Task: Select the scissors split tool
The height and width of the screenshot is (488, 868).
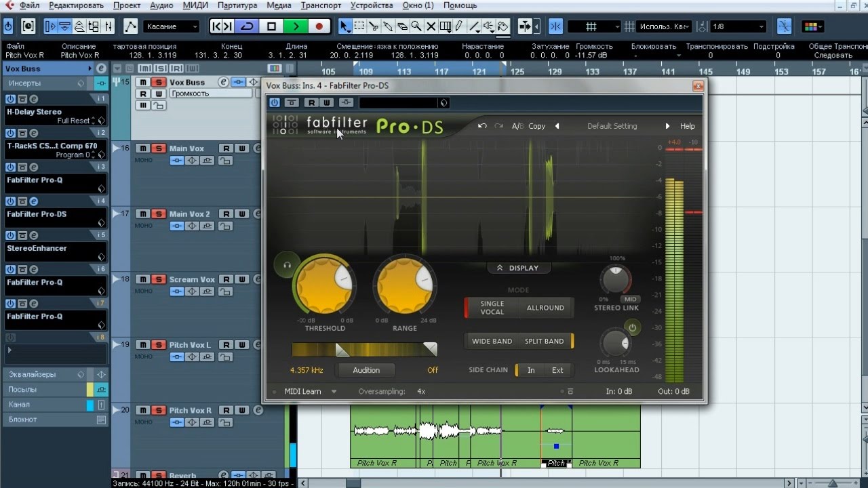Action: [374, 26]
